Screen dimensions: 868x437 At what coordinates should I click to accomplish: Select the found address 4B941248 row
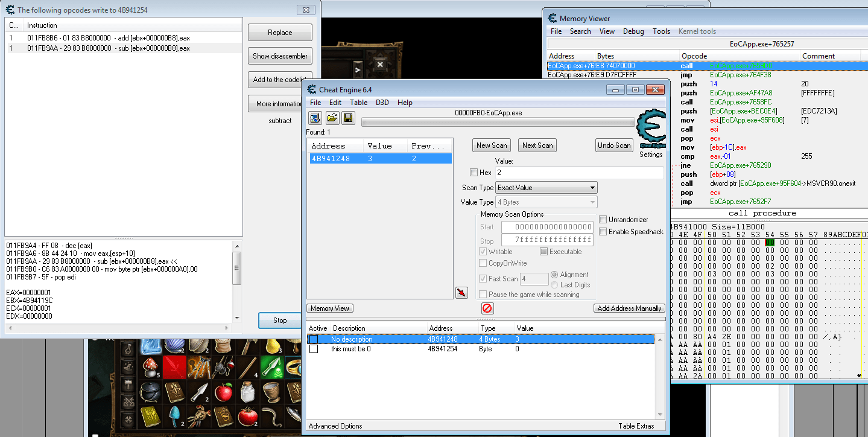pos(379,159)
